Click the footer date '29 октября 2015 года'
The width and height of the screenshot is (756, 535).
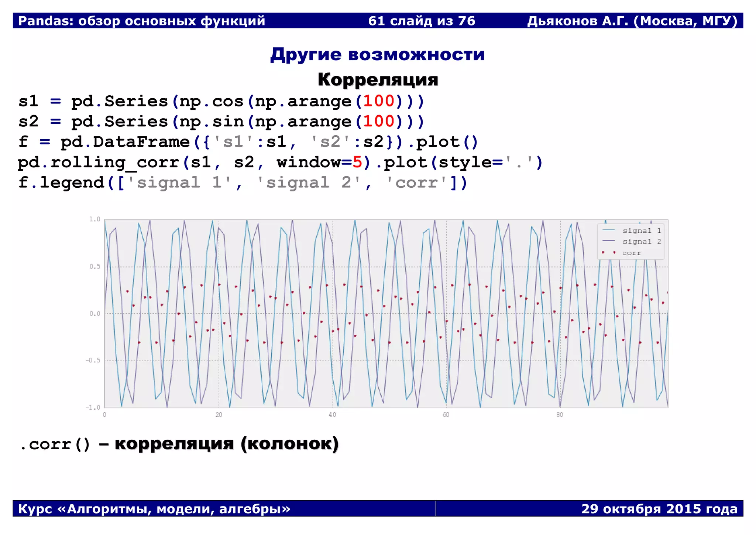[x=659, y=509]
